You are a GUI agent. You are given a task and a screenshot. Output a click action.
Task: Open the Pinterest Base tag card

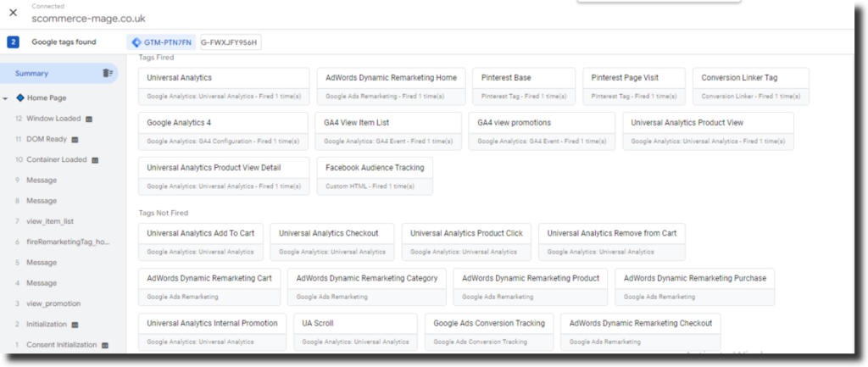pyautogui.click(x=524, y=86)
